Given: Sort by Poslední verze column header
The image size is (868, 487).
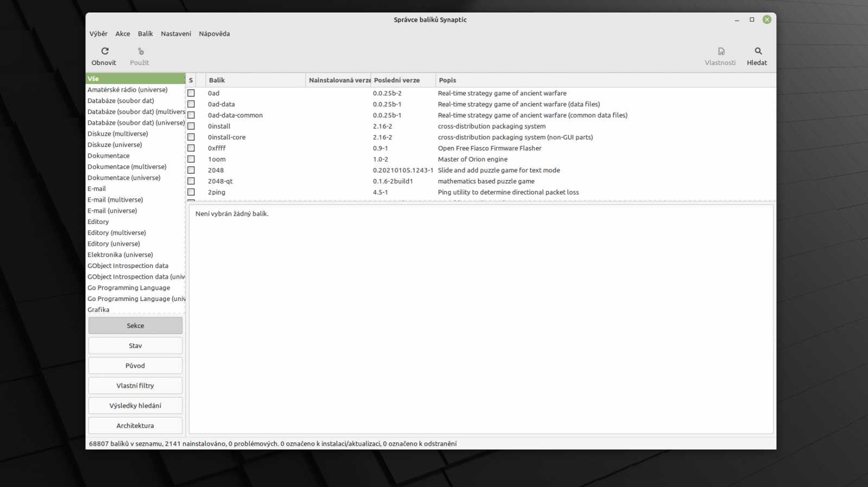Looking at the screenshot, I should click(x=403, y=80).
